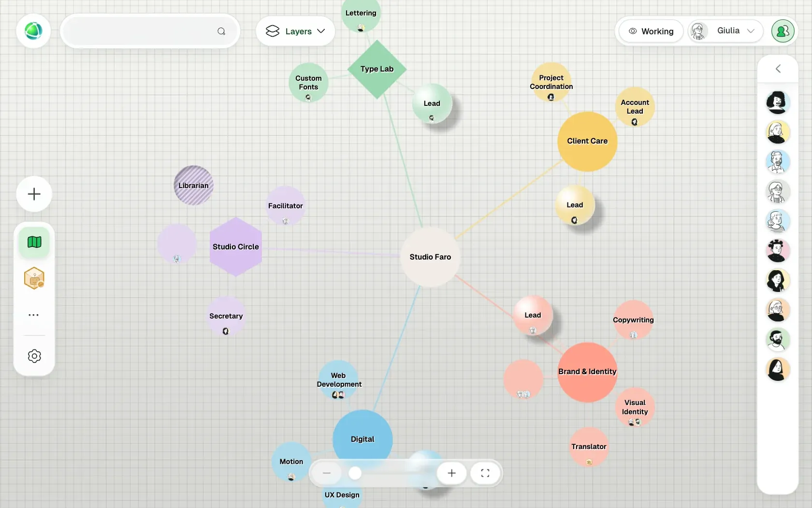Viewport: 812px width, 508px height.
Task: Open the orange hexagon box icon
Action: (x=34, y=278)
